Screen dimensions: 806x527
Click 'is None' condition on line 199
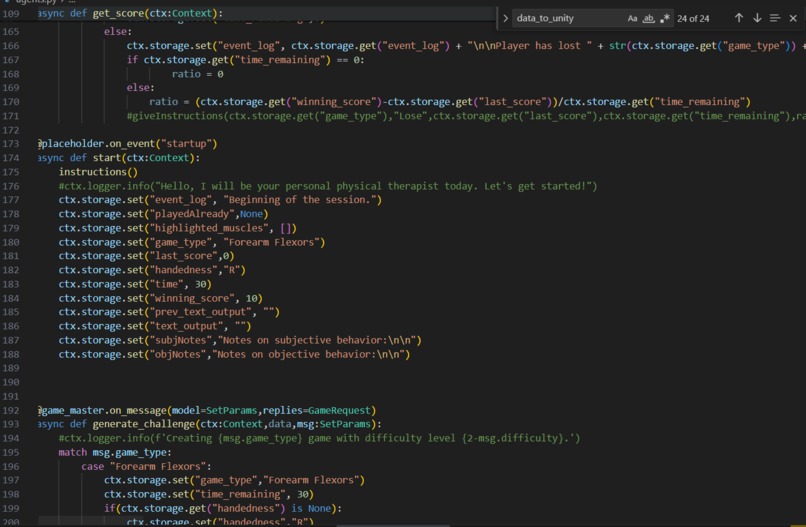pyautogui.click(x=312, y=508)
